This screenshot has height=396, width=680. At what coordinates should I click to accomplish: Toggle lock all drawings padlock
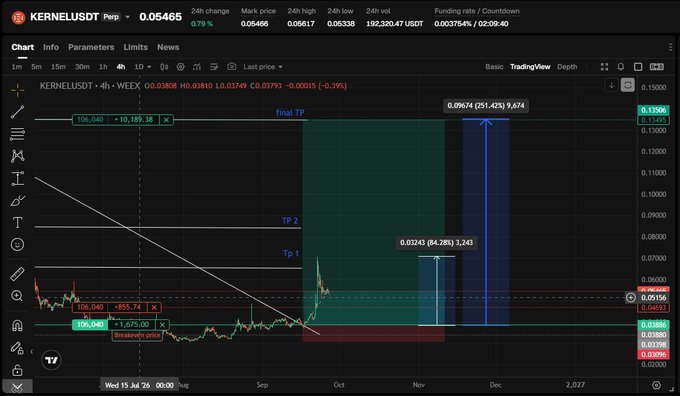pos(17,370)
